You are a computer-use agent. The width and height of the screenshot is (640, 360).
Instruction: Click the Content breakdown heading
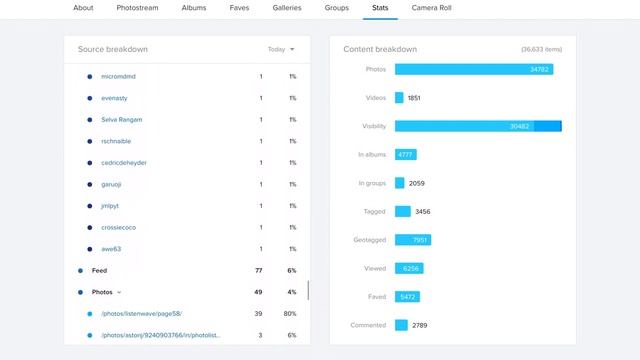point(380,49)
